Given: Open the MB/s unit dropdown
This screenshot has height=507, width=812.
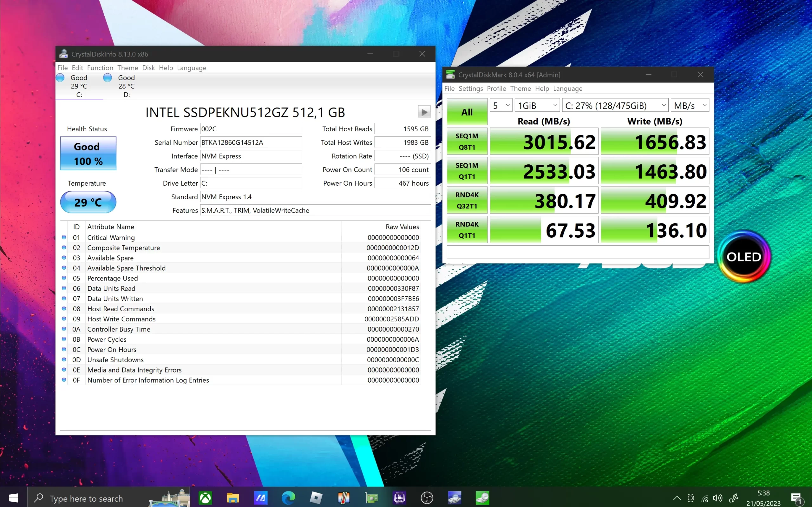Looking at the screenshot, I should (x=689, y=105).
